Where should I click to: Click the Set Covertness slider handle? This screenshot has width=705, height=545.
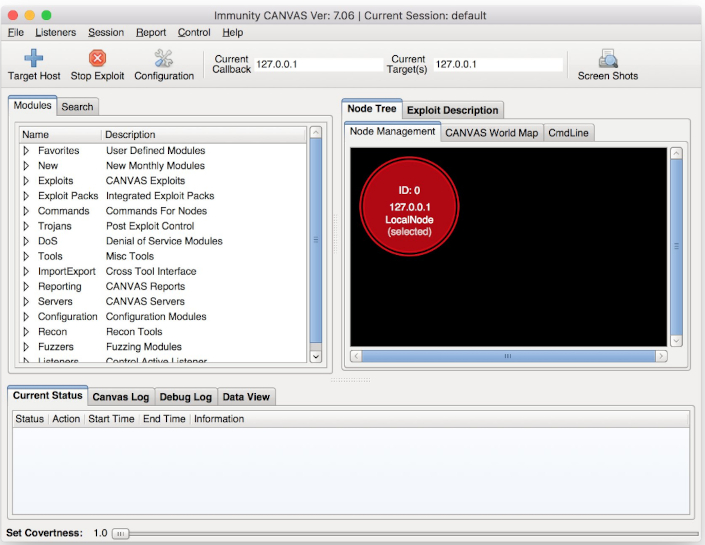click(x=120, y=534)
